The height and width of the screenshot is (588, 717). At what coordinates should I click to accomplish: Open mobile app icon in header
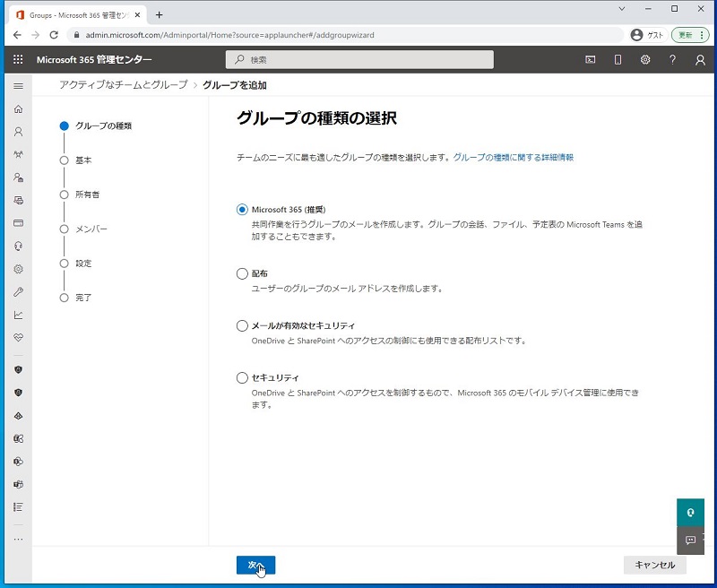click(x=618, y=59)
